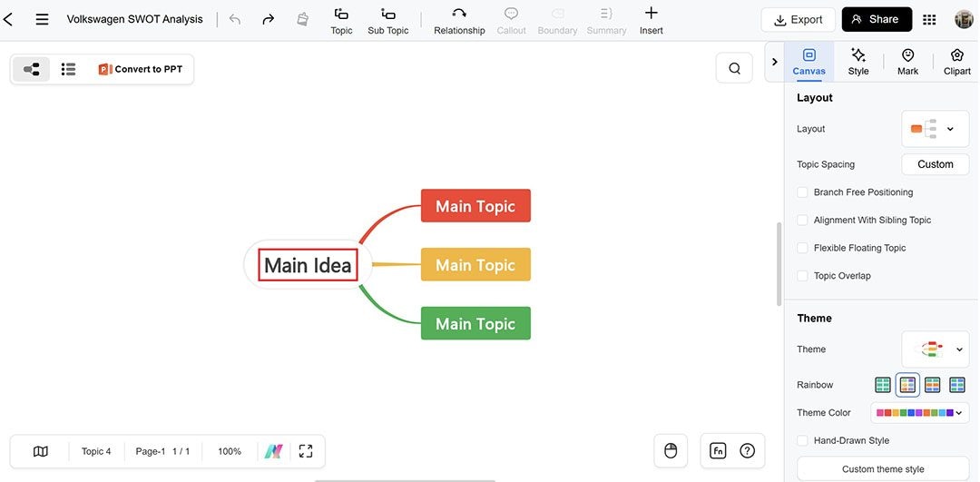Switch to outline list view mode
This screenshot has height=482, width=980.
(x=68, y=69)
